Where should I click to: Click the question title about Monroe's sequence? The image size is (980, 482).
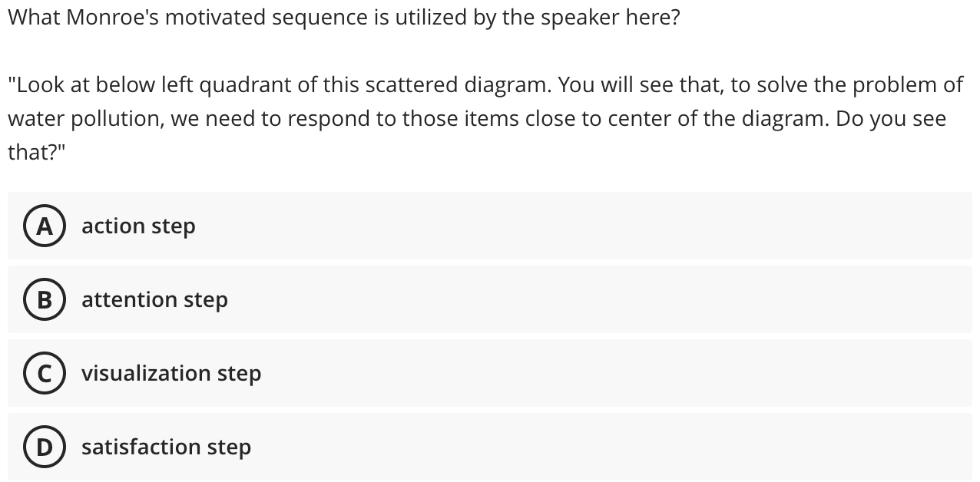[x=343, y=16]
